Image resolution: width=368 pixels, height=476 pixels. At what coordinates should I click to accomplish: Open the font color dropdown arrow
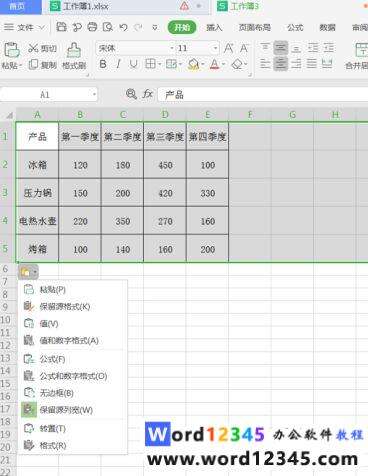pyautogui.click(x=223, y=64)
